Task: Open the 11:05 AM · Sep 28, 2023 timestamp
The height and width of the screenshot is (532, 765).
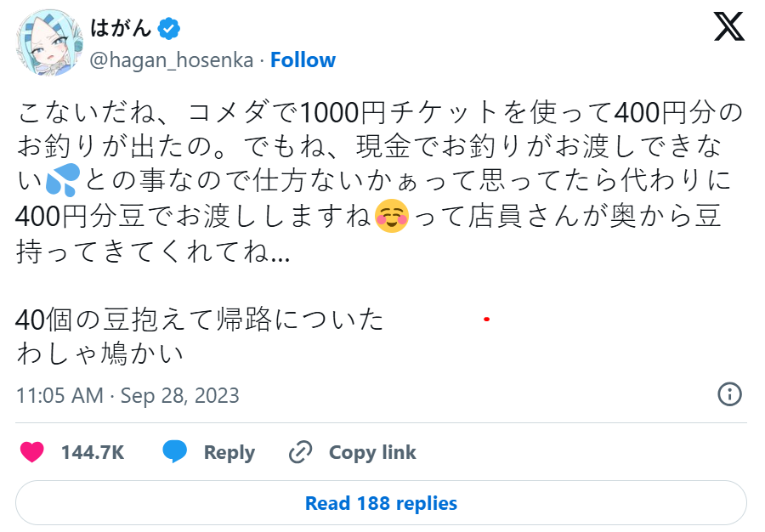Action: click(x=127, y=395)
